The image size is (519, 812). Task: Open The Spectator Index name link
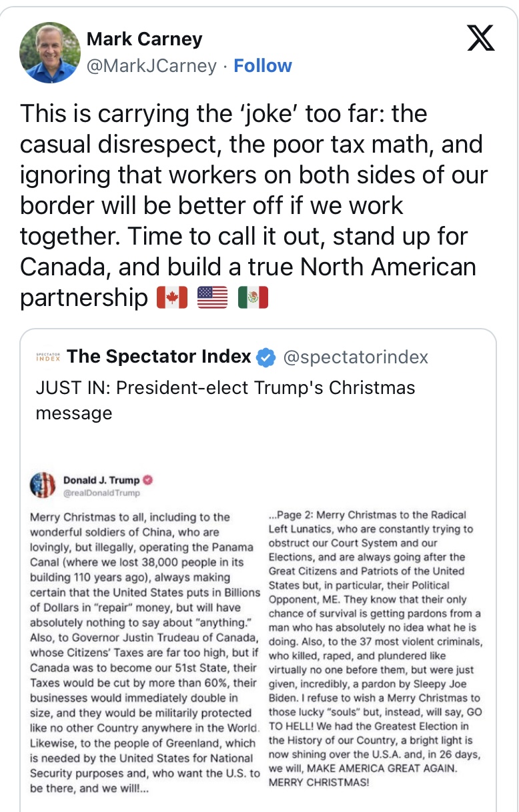tap(159, 357)
